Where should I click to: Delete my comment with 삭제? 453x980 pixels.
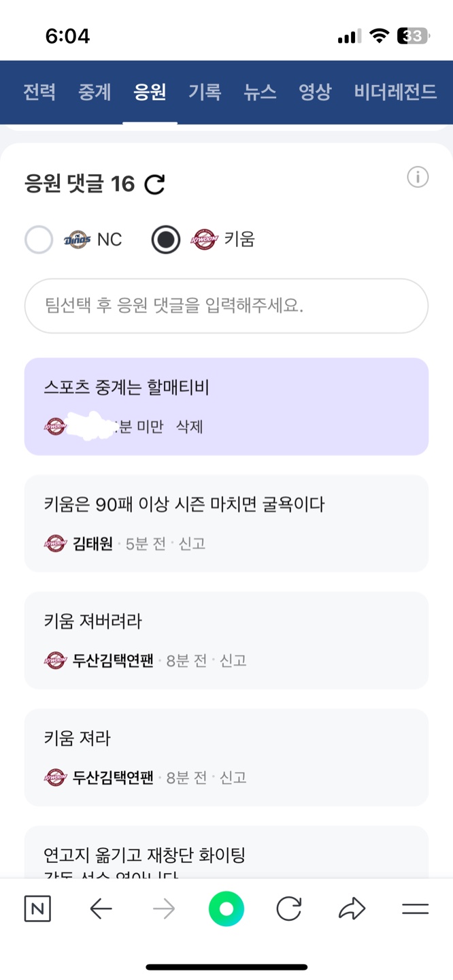tap(190, 427)
